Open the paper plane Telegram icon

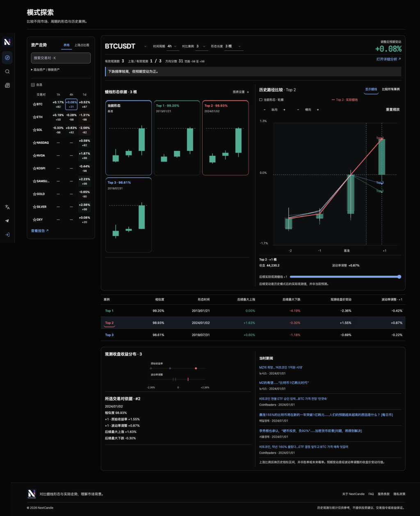click(x=7, y=221)
